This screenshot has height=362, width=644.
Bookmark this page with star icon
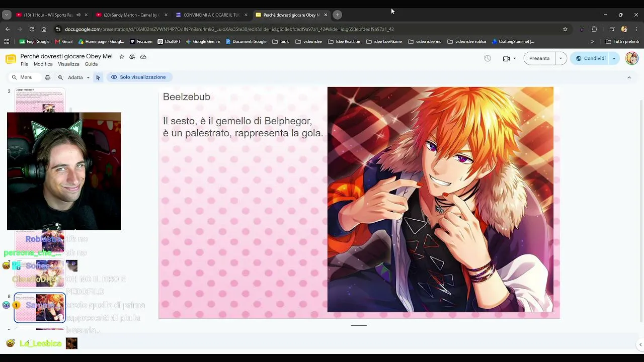(x=565, y=29)
